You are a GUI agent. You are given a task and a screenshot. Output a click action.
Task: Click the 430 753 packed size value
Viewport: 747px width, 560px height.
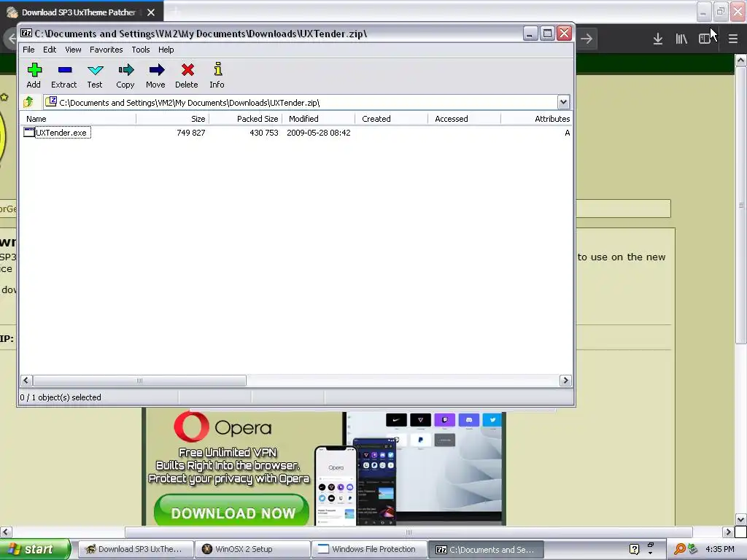click(264, 133)
